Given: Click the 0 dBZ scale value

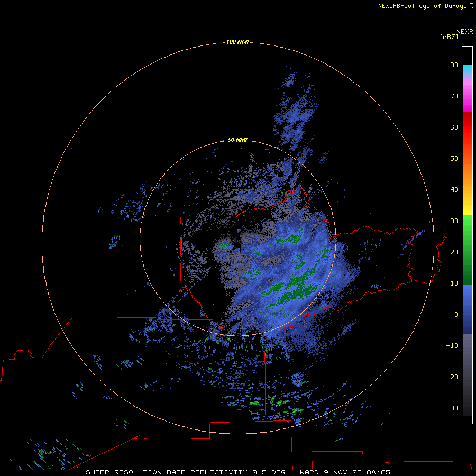Looking at the screenshot, I should [x=456, y=315].
